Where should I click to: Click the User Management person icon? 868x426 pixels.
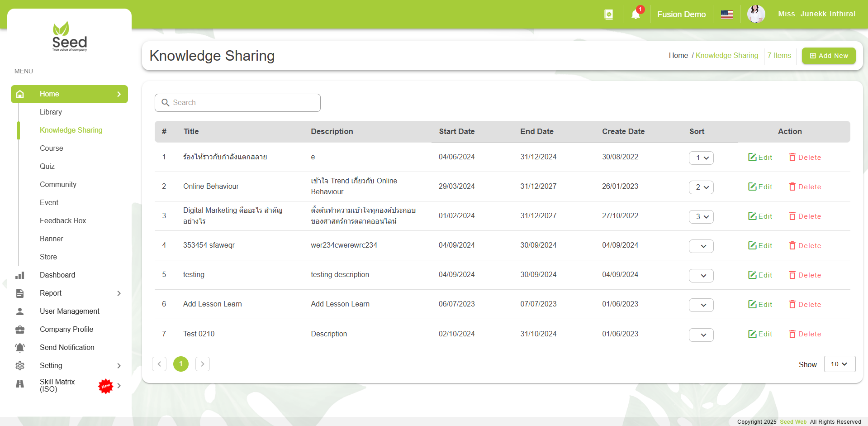(x=20, y=311)
